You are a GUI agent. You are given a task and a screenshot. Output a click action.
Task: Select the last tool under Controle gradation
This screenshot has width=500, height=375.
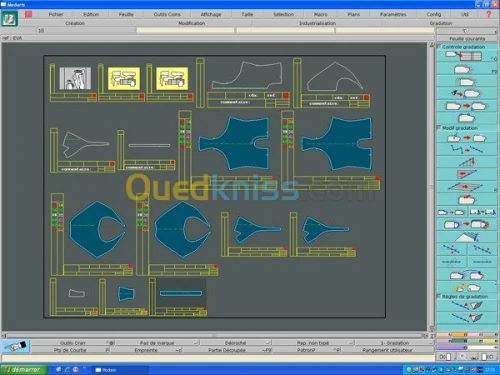(x=466, y=118)
